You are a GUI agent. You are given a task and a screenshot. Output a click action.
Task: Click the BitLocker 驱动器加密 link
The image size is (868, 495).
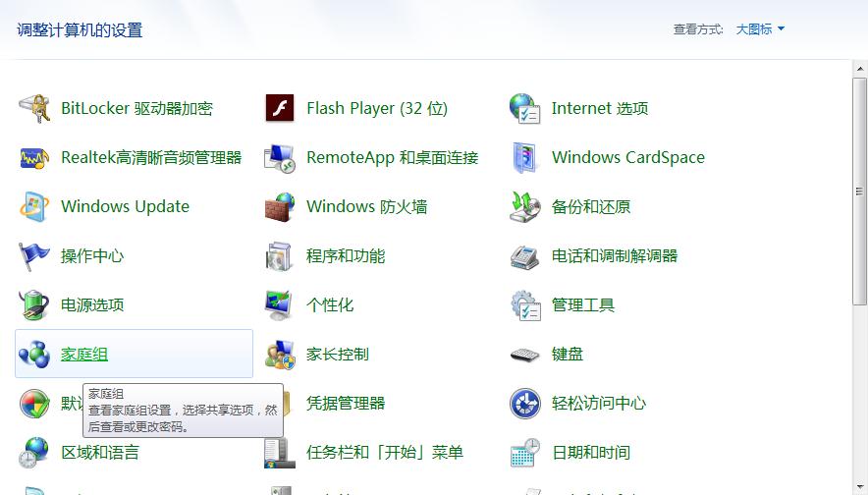point(136,108)
